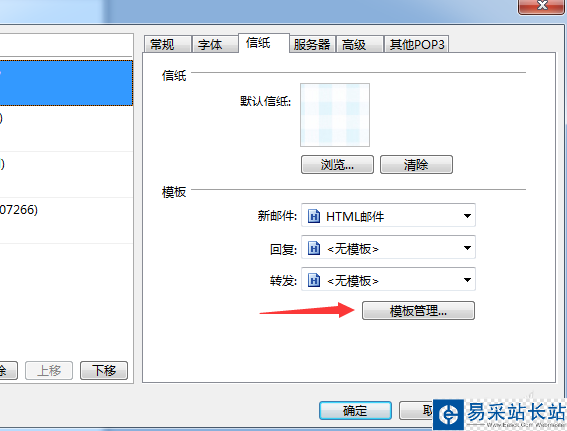Click the 浏览... button
This screenshot has width=567, height=431.
(337, 165)
